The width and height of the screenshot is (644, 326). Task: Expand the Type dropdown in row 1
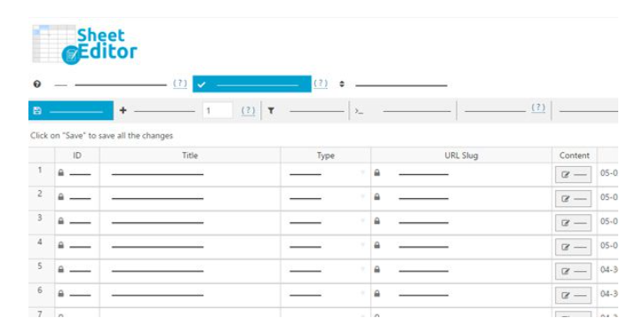click(362, 172)
